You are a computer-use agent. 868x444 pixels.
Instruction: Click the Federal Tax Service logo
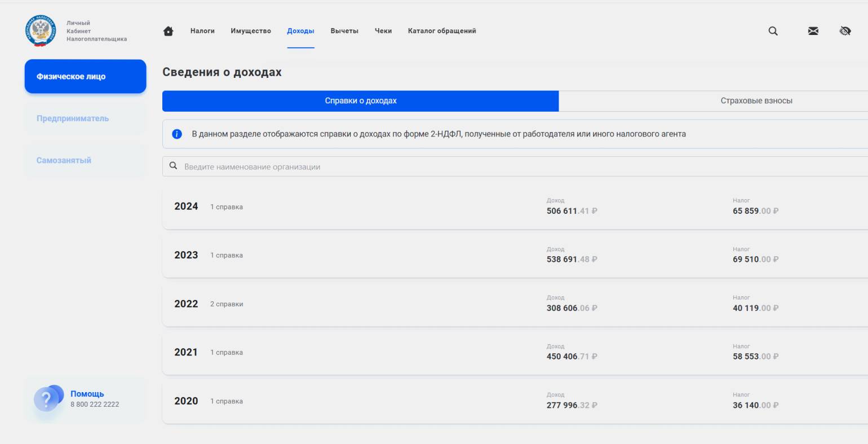41,31
